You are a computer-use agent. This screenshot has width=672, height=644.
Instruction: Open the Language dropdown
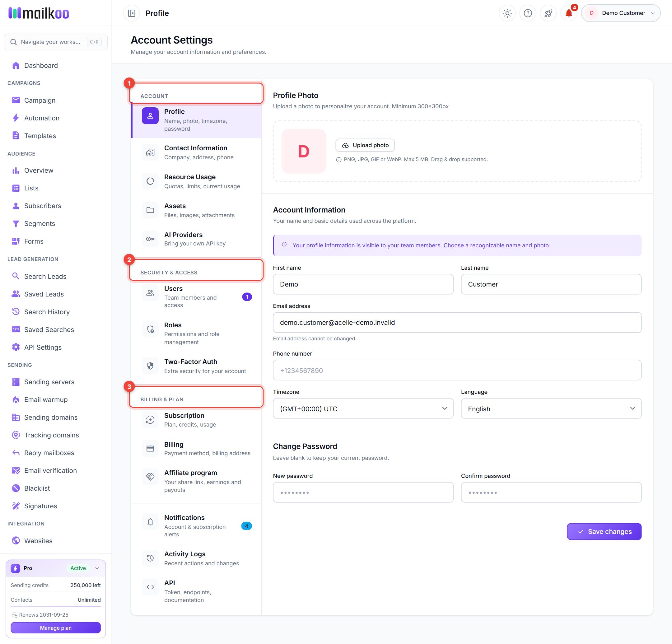[551, 408]
